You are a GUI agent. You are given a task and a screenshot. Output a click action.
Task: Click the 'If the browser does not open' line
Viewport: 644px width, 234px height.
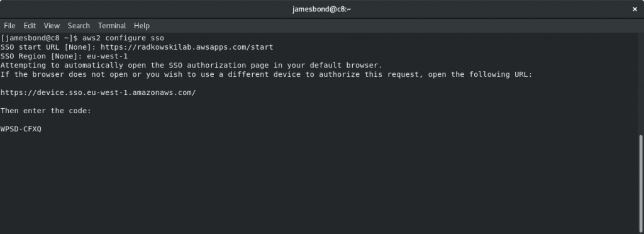(266, 74)
